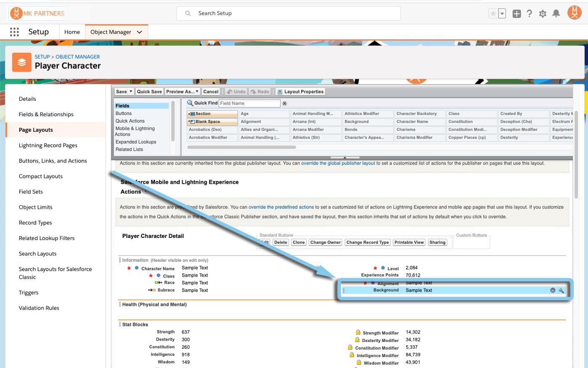Remove Background field using the minus icon
Screen dimensions: 588x368
(x=553, y=290)
